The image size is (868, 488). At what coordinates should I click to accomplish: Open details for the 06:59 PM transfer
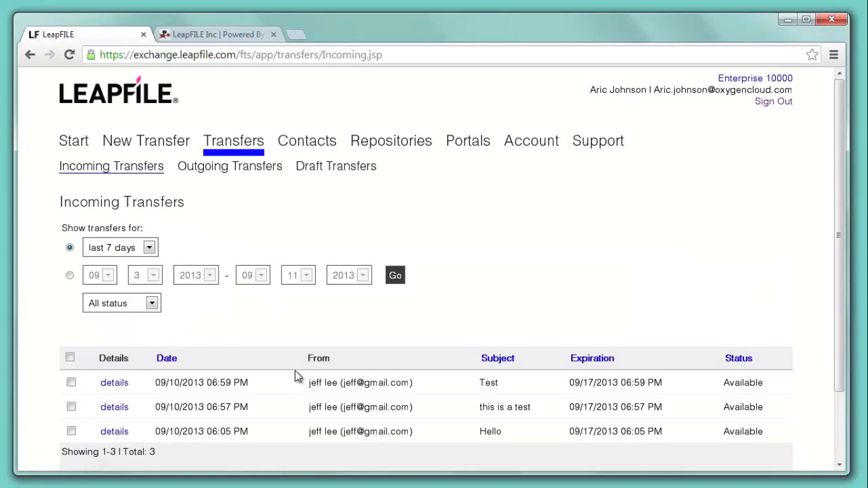(114, 383)
